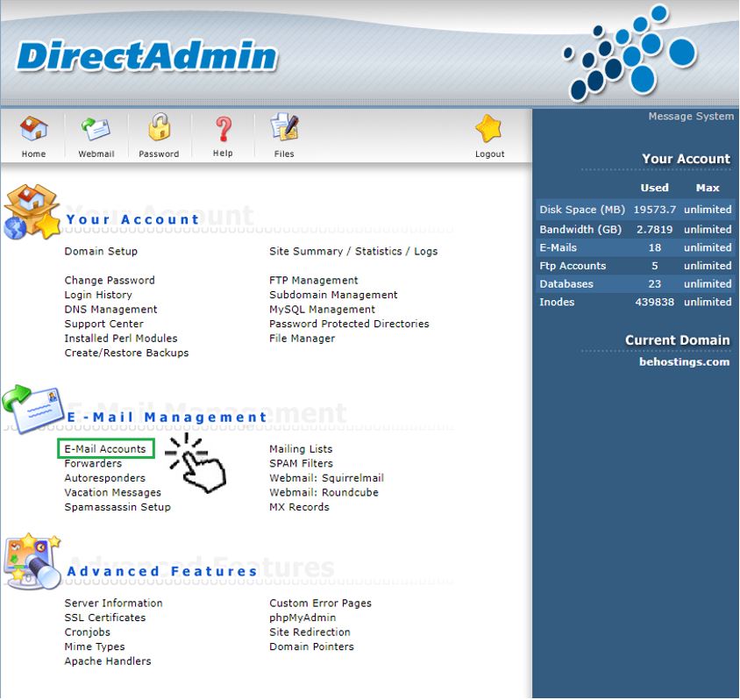Image resolution: width=740 pixels, height=700 pixels.
Task: Open Mime Types
Action: click(95, 647)
